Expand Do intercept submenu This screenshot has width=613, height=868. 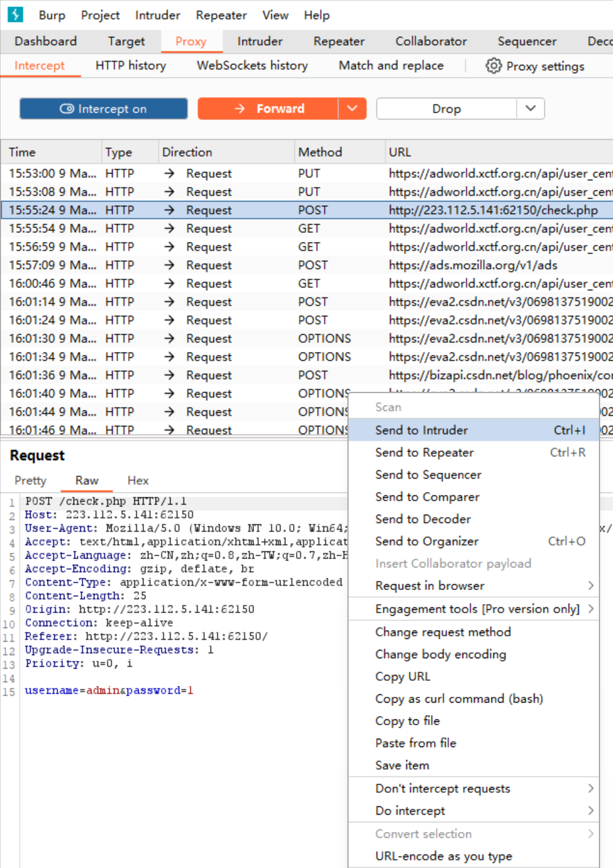point(473,811)
